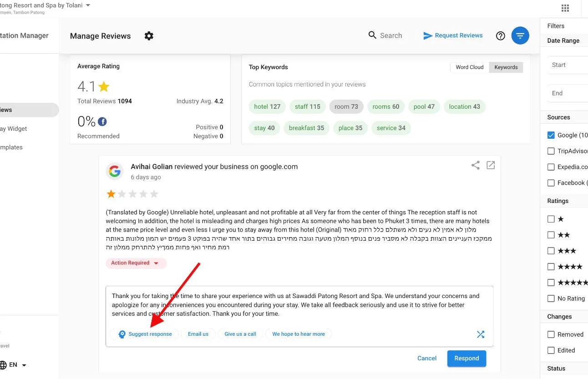Check the Removed changes checkbox
Image resolution: width=588 pixels, height=379 pixels.
[x=551, y=334]
